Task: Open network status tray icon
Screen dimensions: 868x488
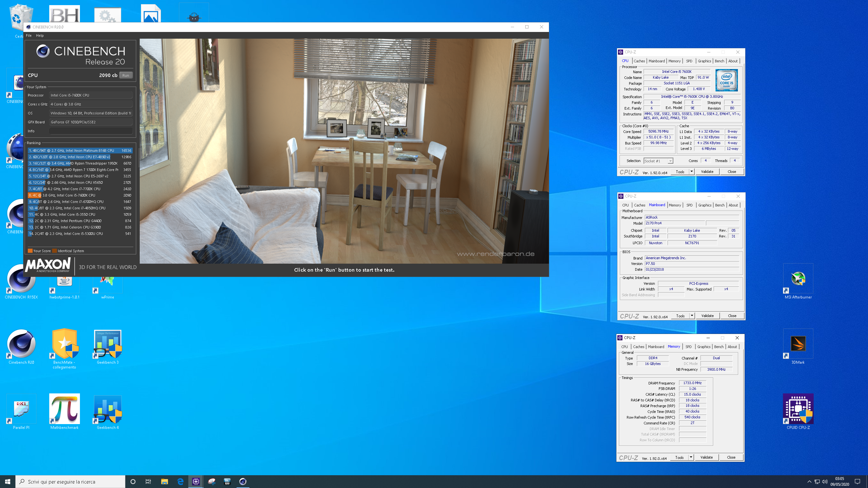Action: click(817, 482)
